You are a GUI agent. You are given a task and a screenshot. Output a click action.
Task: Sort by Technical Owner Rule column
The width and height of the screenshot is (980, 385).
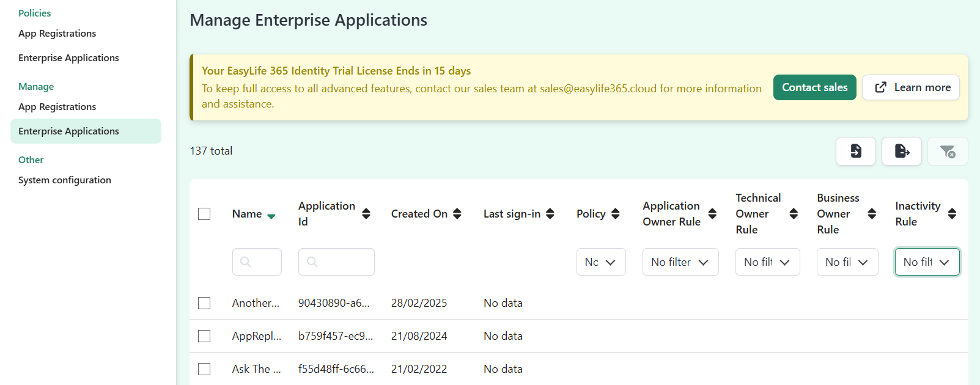tap(794, 213)
